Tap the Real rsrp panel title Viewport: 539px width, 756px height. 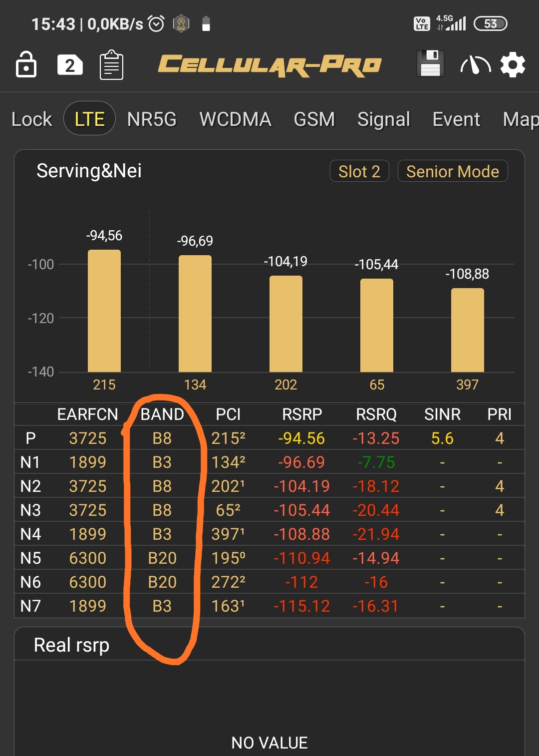point(71,645)
